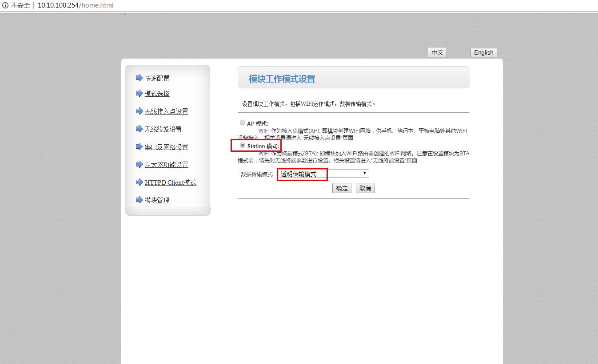Click the arrow icon beside HTTPD Client模式
The height and width of the screenshot is (364, 598).
pyautogui.click(x=139, y=182)
